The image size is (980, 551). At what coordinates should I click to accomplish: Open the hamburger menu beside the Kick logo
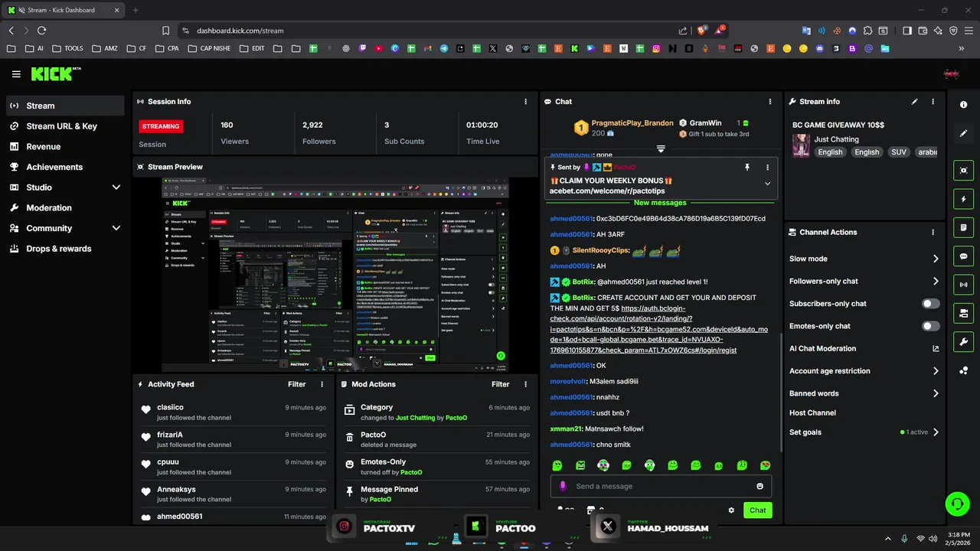tap(16, 74)
